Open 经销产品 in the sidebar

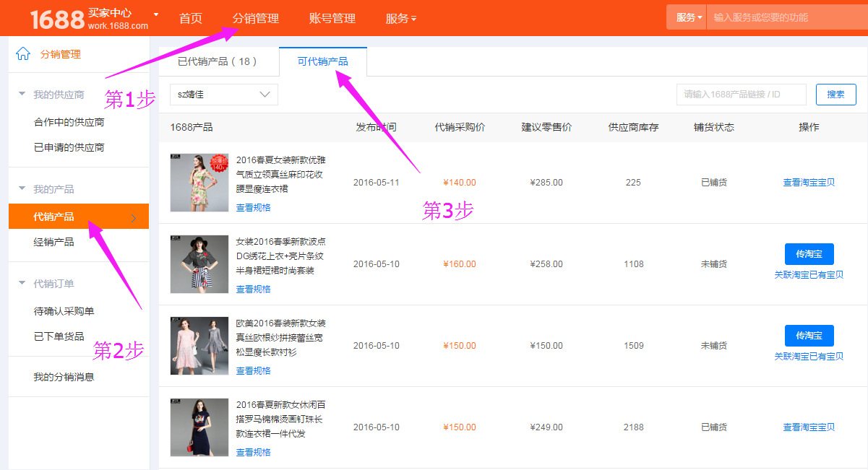[54, 242]
